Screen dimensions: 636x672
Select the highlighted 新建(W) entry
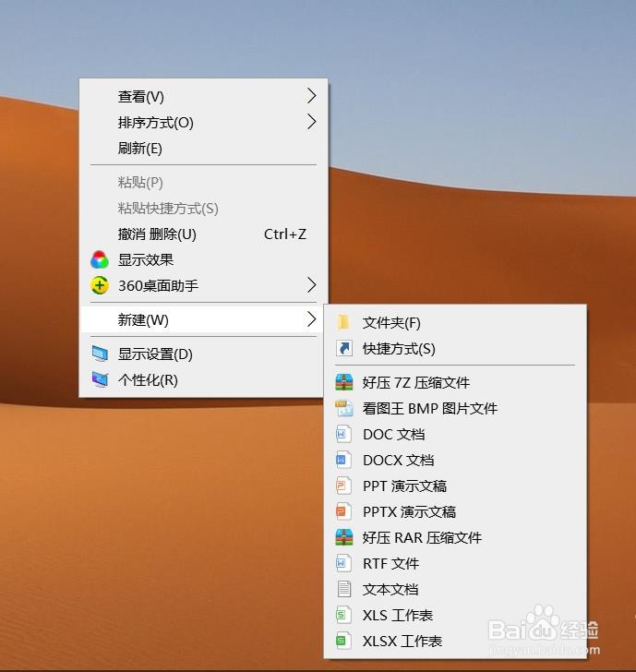click(204, 319)
